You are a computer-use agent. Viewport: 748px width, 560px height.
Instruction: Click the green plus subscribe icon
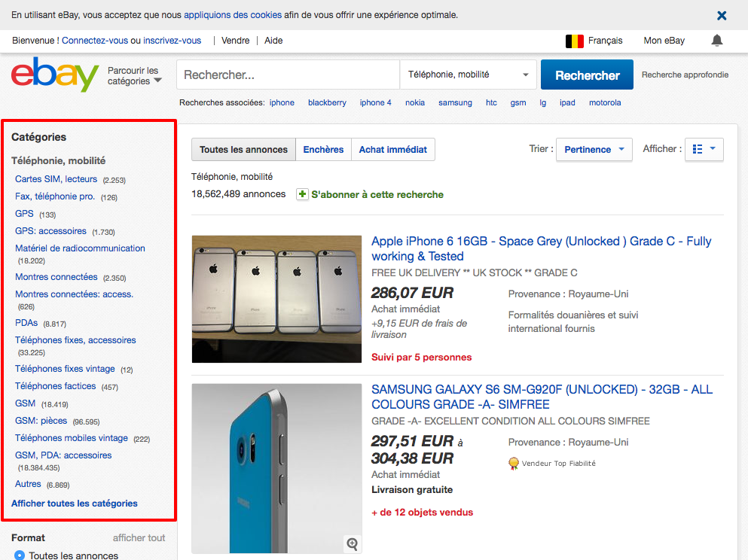point(302,194)
